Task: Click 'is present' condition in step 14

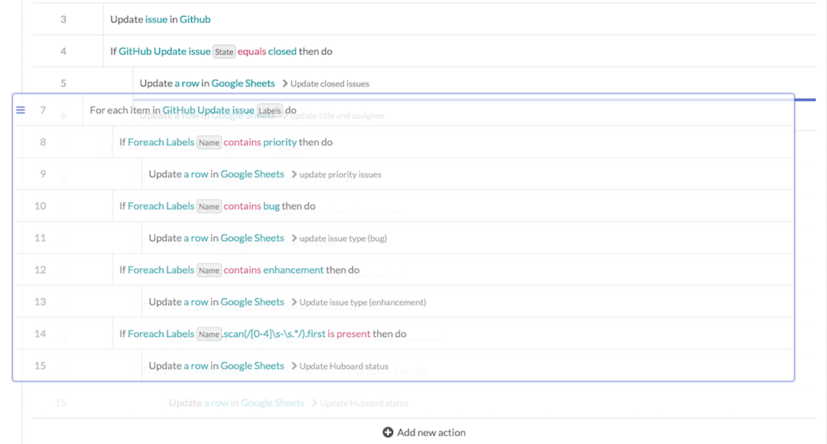Action: (349, 334)
